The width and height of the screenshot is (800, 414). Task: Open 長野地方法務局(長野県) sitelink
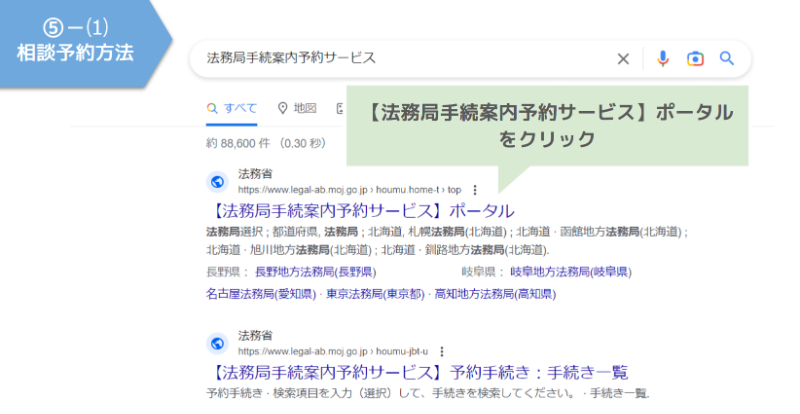[x=315, y=272]
